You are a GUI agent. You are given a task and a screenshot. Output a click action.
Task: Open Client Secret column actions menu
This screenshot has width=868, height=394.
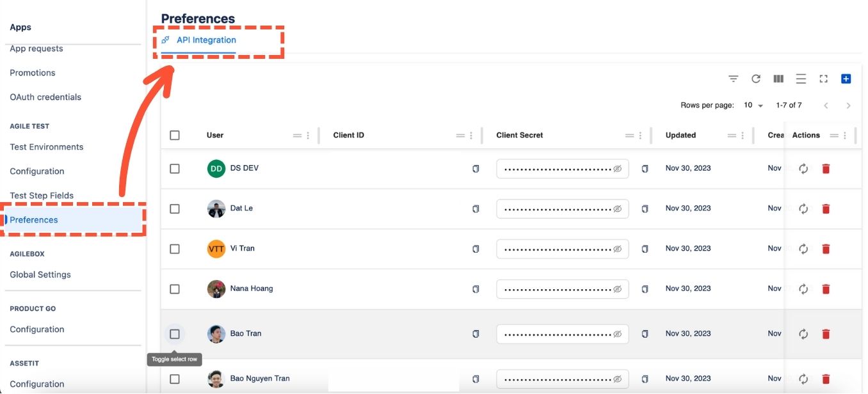(640, 136)
